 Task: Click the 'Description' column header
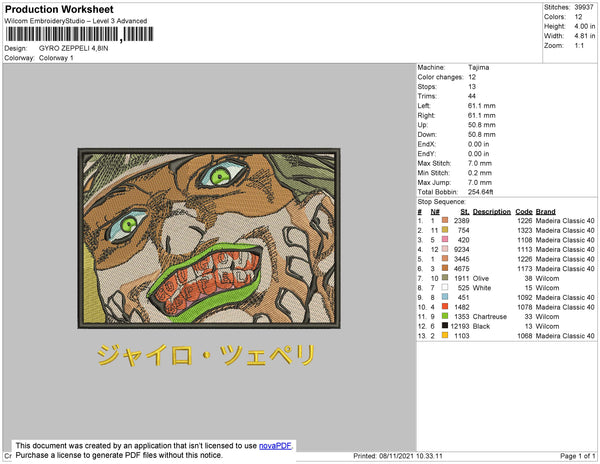[492, 212]
